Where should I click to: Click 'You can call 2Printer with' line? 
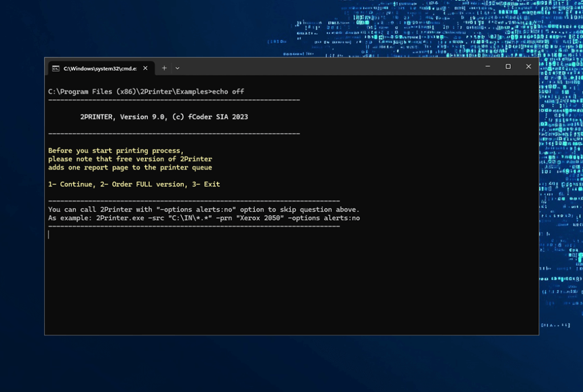(x=204, y=209)
